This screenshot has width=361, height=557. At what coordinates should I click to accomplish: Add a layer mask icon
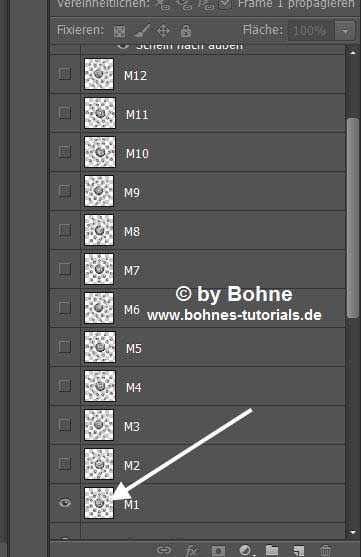[x=218, y=550]
